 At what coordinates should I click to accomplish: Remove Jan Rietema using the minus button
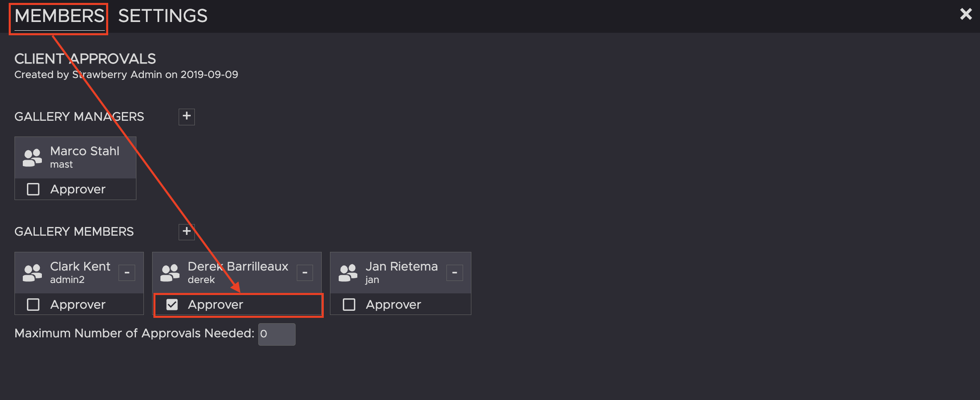click(x=454, y=273)
